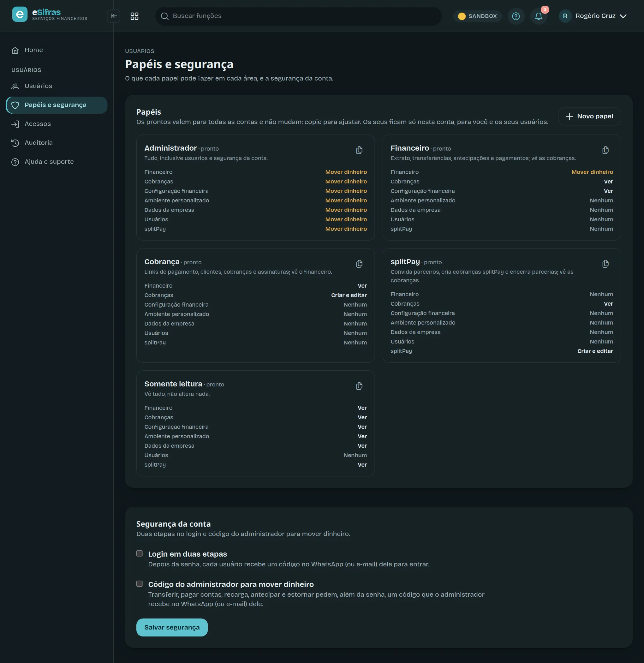
Task: Click Salvar segurança button
Action: pos(172,627)
